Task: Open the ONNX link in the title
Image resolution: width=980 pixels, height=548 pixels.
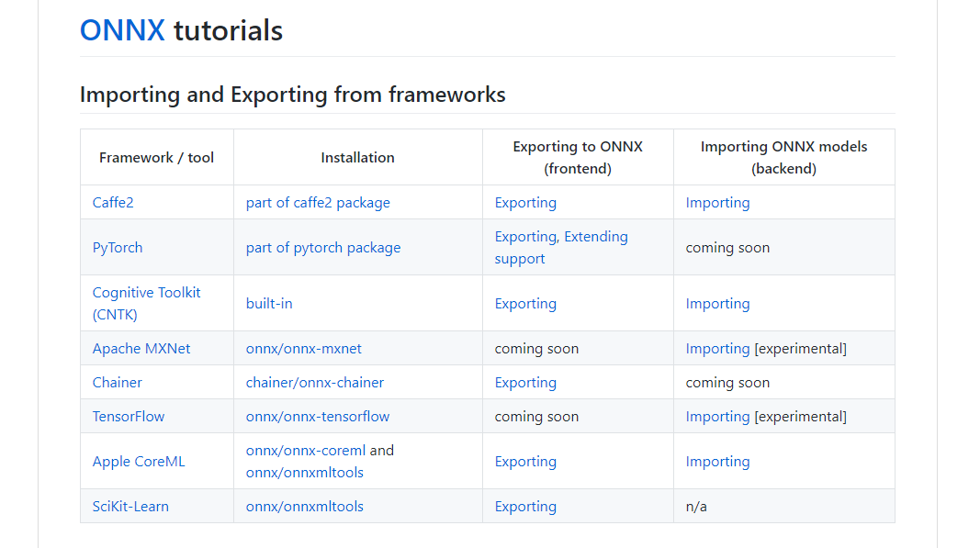Action: (122, 30)
